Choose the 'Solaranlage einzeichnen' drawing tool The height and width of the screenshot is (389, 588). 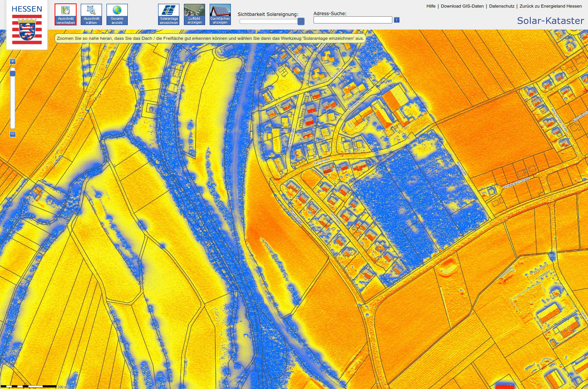(169, 14)
